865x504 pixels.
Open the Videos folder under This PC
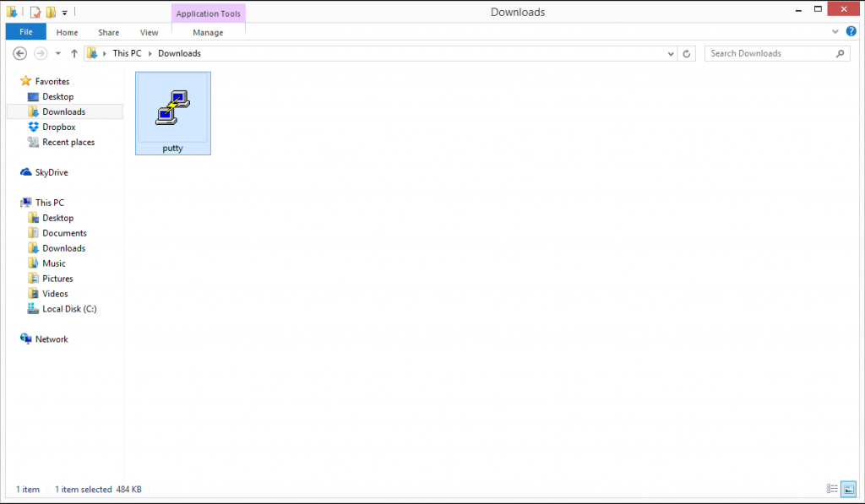click(x=48, y=294)
